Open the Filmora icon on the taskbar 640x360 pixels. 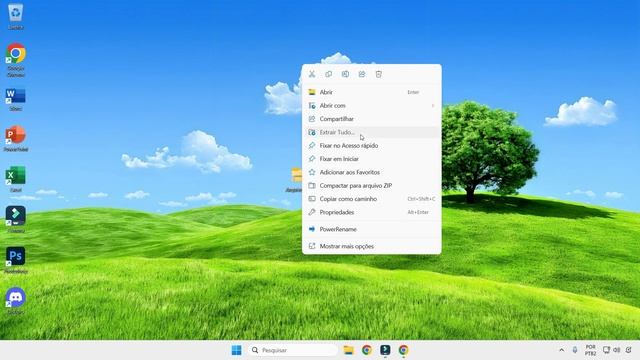[x=385, y=350]
